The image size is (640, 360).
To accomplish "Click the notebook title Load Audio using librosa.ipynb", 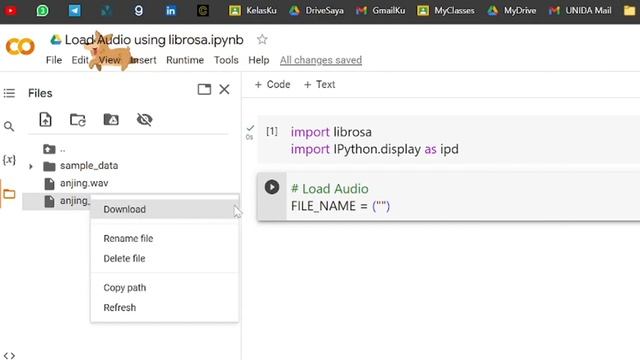I will click(154, 40).
